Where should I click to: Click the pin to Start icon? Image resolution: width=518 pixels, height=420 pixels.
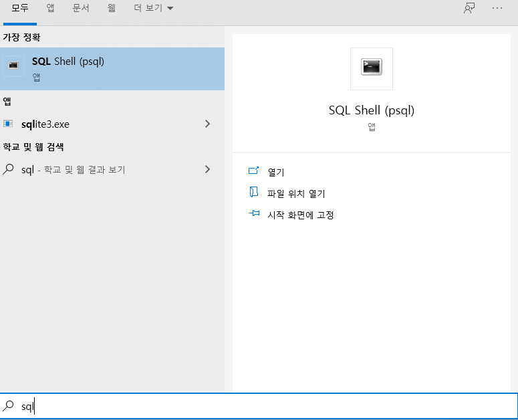tap(254, 213)
